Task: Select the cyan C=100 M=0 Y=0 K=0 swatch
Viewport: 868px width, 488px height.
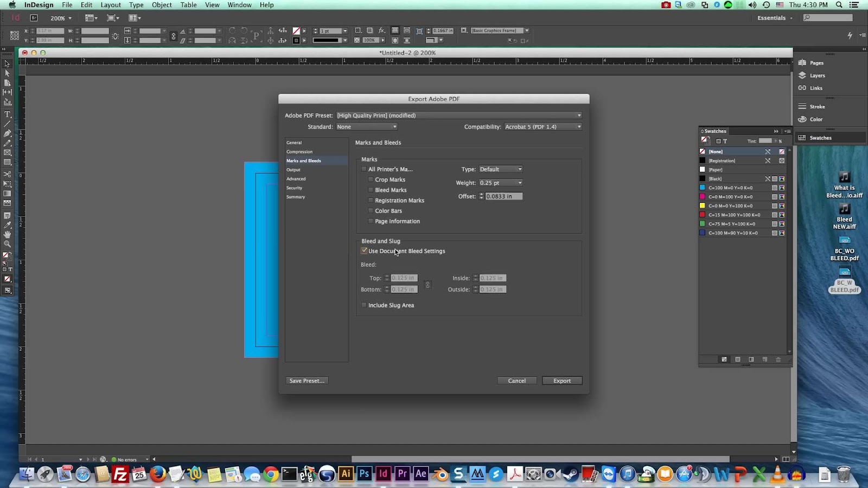Action: click(742, 188)
